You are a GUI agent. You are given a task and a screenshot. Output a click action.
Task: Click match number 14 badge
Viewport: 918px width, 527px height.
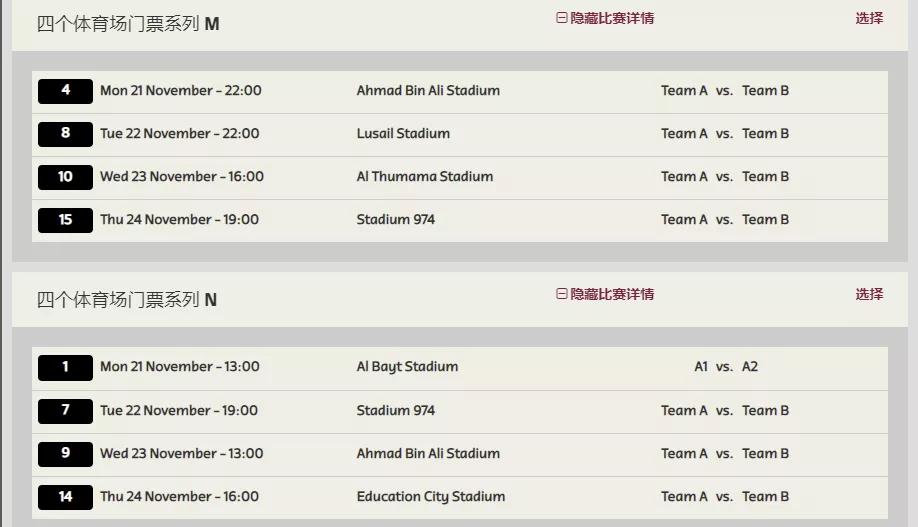(x=65, y=497)
